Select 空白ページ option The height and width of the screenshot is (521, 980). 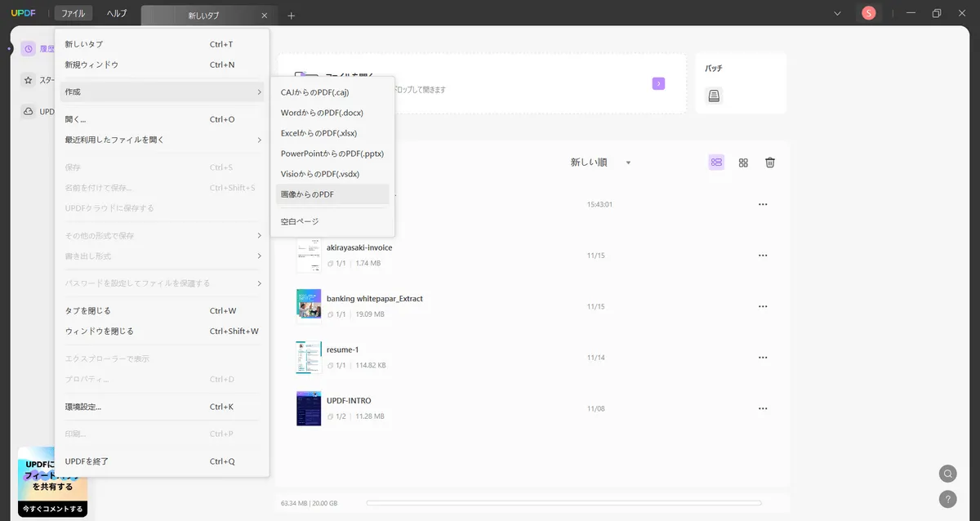click(x=332, y=221)
